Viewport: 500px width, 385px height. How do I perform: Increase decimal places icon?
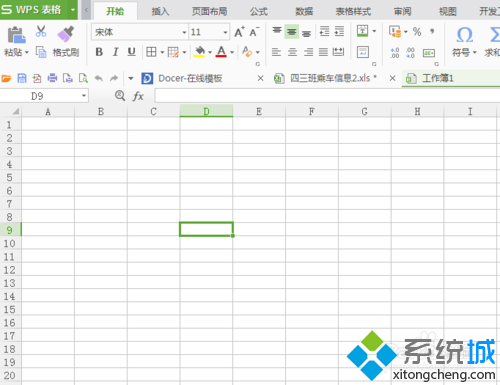(395, 53)
